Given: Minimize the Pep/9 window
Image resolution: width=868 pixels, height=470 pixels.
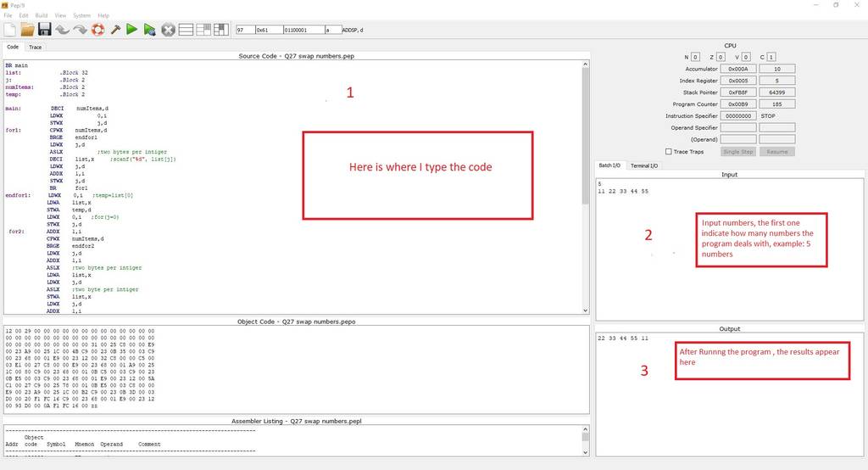Looking at the screenshot, I should pos(815,4).
